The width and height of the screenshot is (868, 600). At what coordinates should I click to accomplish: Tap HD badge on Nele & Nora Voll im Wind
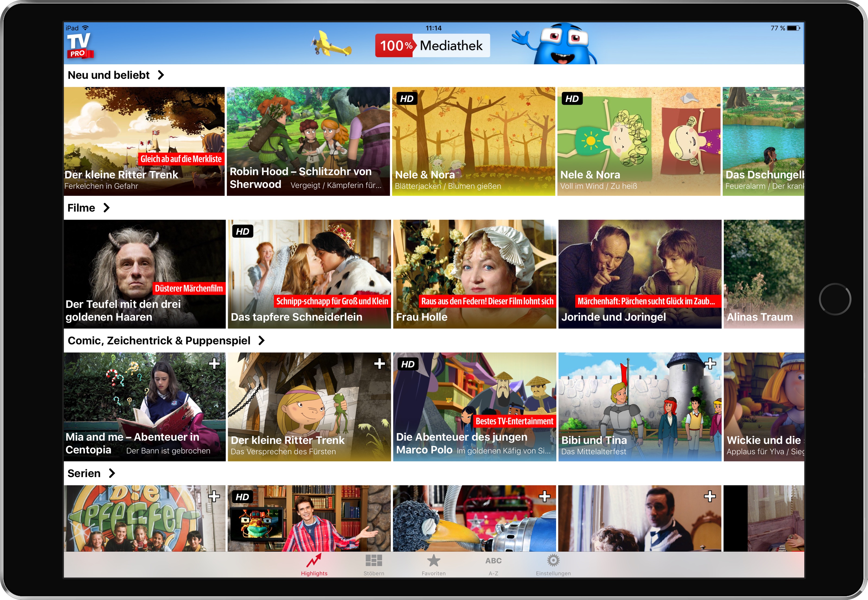click(x=572, y=99)
